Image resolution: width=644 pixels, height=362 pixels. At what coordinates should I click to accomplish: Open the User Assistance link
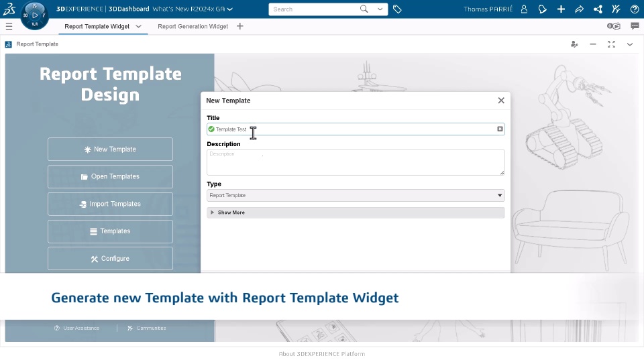point(76,328)
